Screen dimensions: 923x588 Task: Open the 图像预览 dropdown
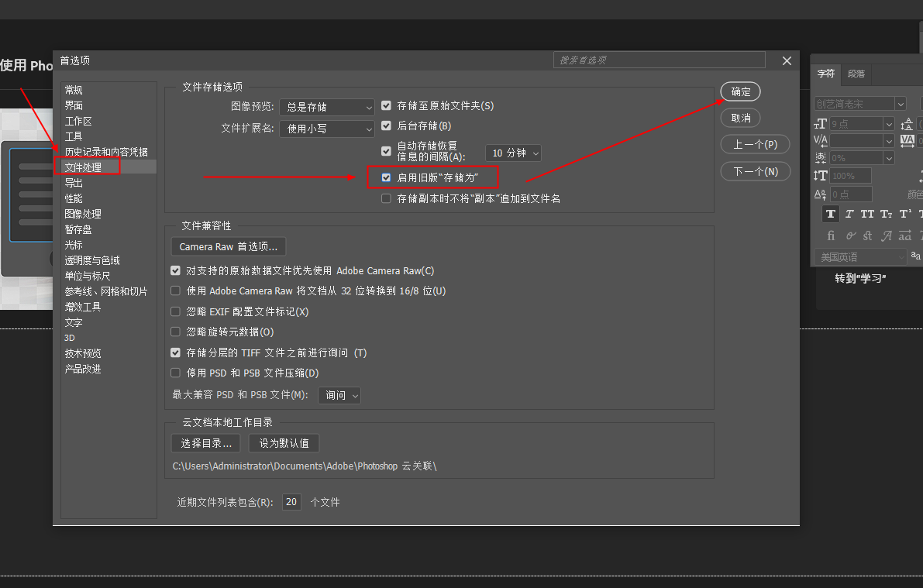pyautogui.click(x=326, y=106)
